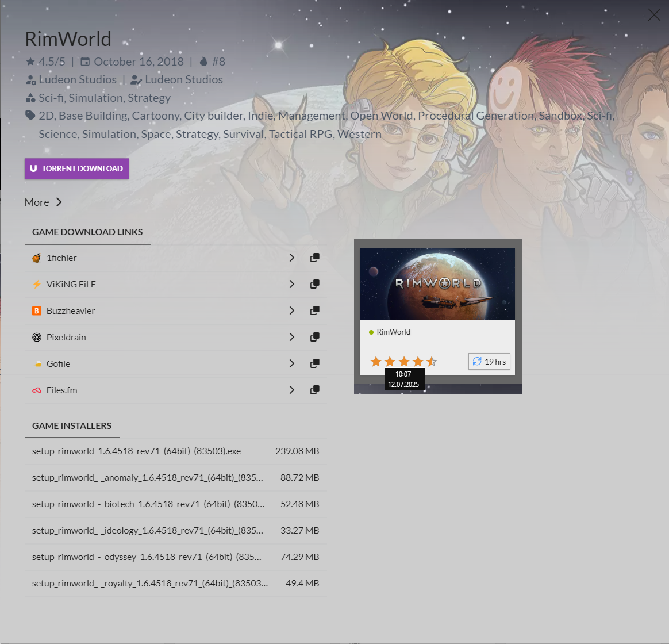Viewport: 669px width, 644px height.
Task: Click the Buzzheavier orange B icon
Action: 37,310
